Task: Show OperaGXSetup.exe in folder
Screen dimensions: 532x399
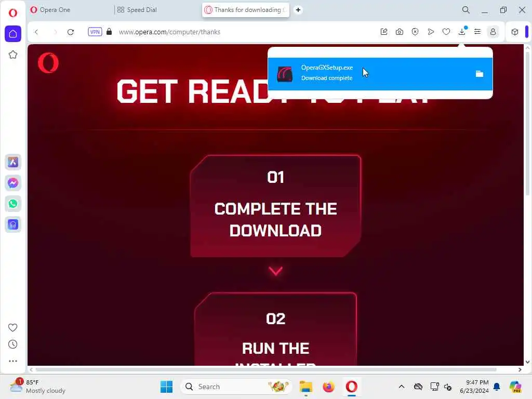Action: [480, 74]
